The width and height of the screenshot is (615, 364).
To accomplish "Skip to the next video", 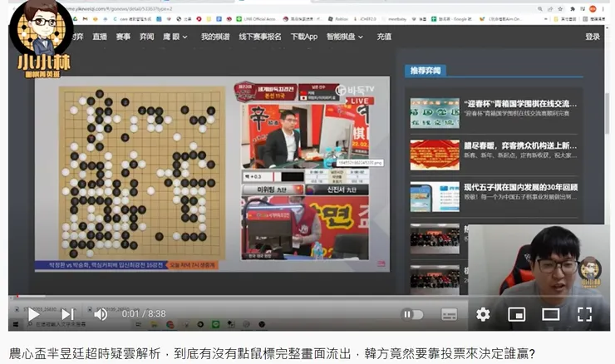I will (x=67, y=314).
